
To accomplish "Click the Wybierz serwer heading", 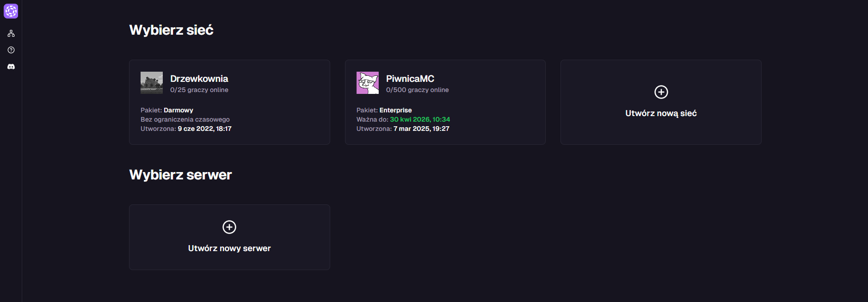I will pyautogui.click(x=180, y=175).
